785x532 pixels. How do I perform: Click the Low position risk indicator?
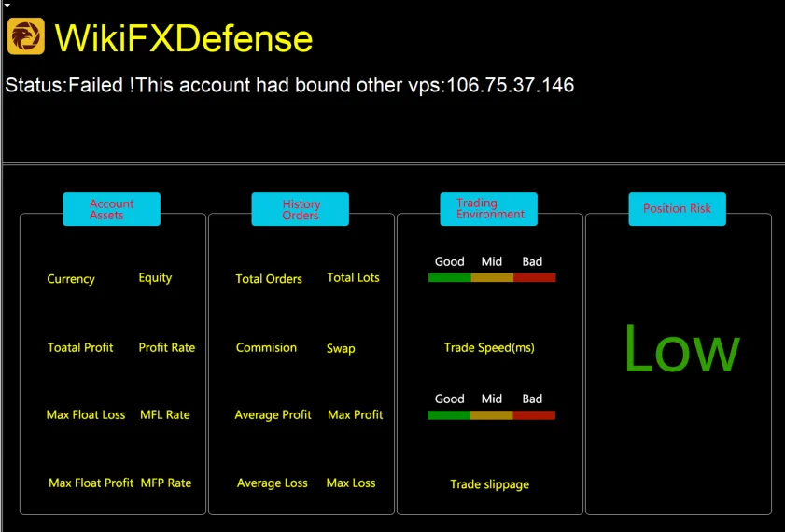(682, 348)
